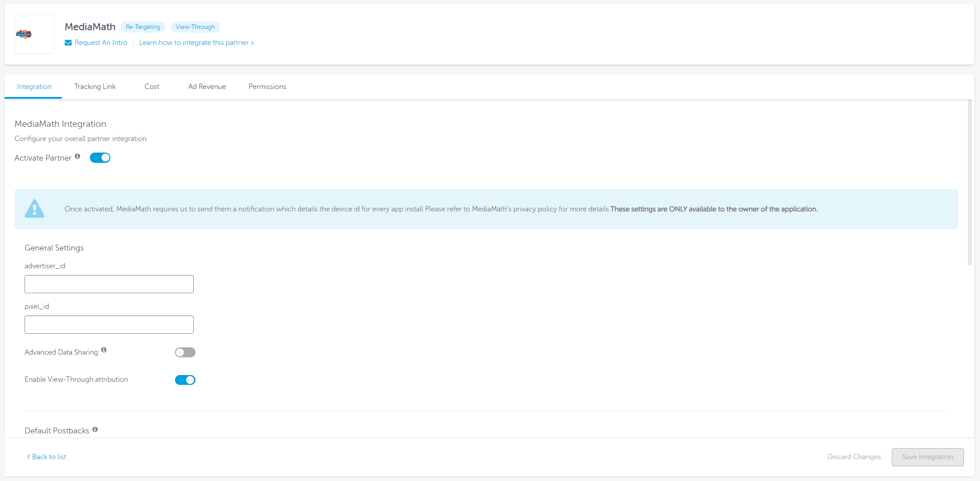980x481 pixels.
Task: Go to the Permissions tab
Action: tap(268, 87)
